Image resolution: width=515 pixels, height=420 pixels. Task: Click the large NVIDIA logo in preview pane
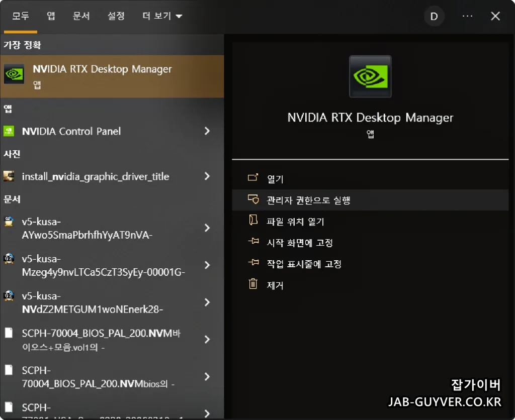(x=370, y=76)
